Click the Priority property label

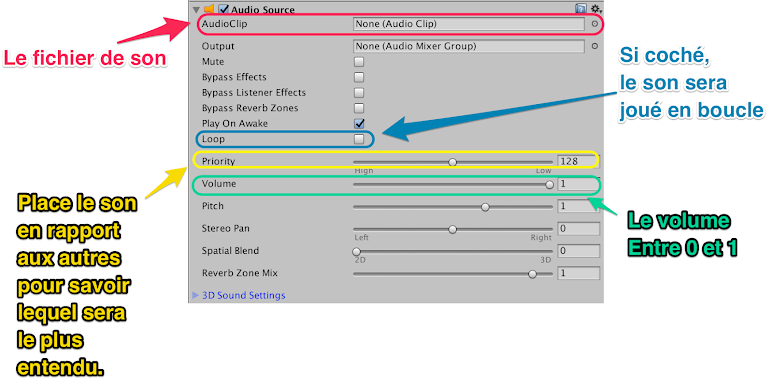tap(218, 161)
